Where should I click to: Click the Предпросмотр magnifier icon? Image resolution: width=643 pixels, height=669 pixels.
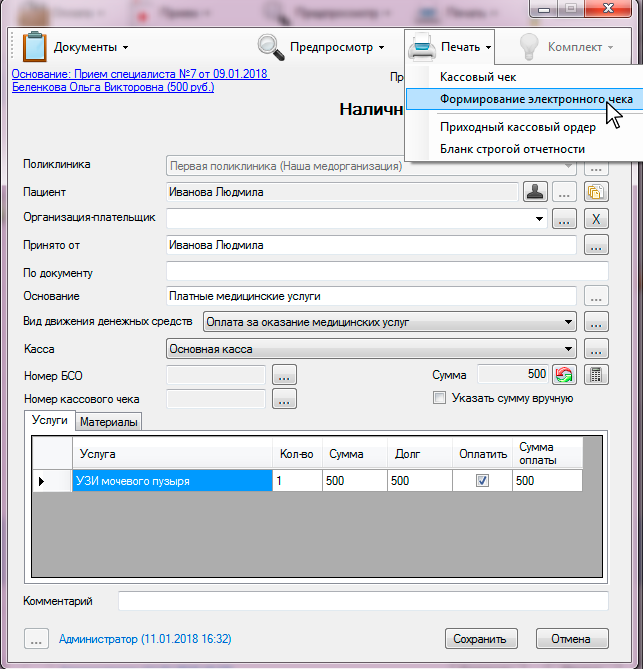coord(271,47)
